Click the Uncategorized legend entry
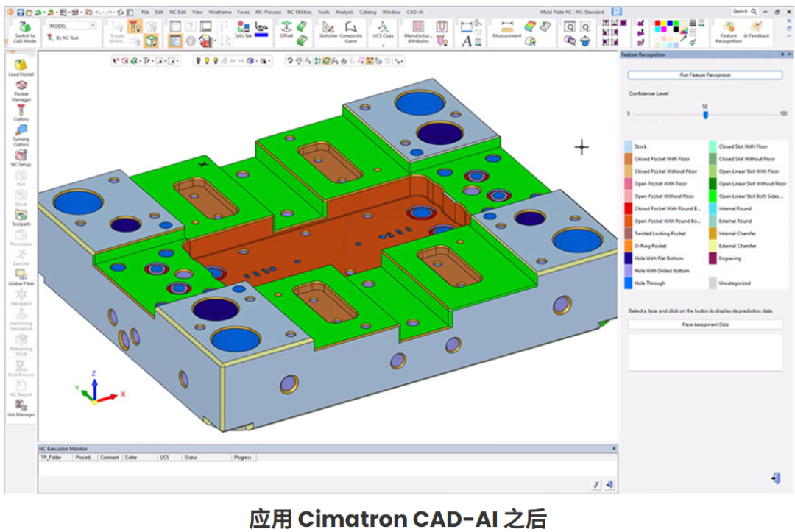The width and height of the screenshot is (795, 532). 734,283
